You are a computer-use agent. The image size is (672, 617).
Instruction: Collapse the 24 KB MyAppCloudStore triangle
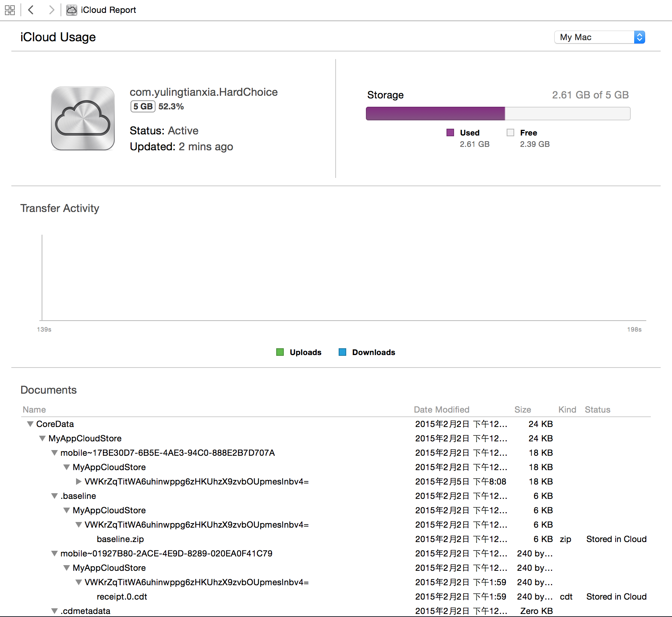pyautogui.click(x=42, y=438)
